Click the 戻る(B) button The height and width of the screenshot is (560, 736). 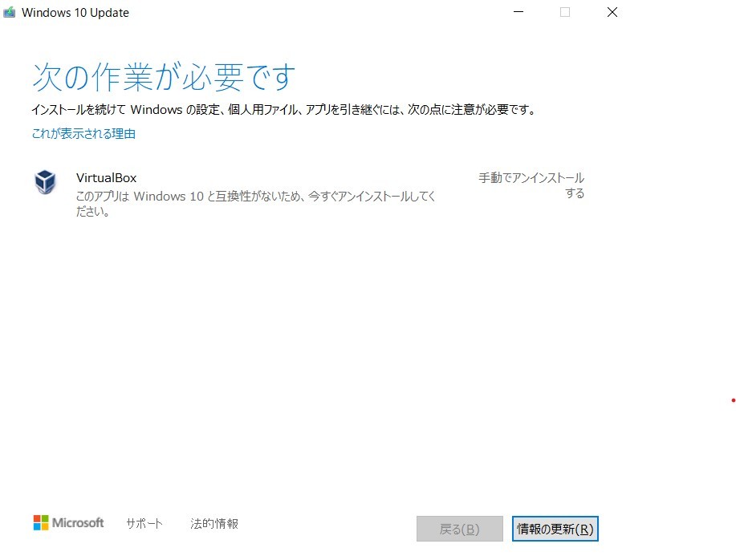tap(460, 529)
